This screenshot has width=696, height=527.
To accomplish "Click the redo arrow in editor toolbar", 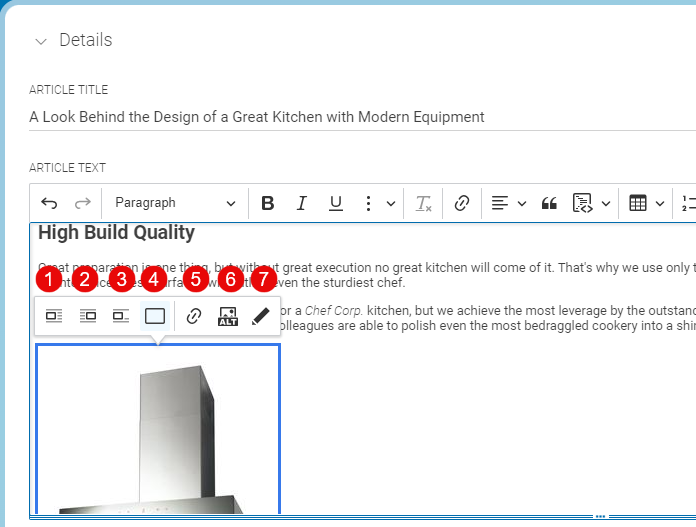I will click(82, 203).
